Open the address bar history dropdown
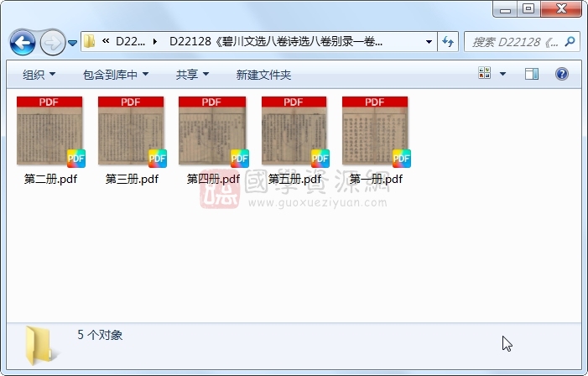588x376 pixels. coord(429,42)
